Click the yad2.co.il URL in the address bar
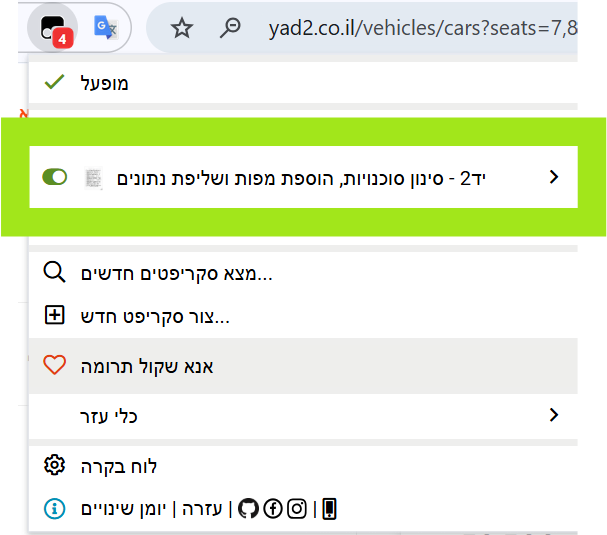The width and height of the screenshot is (607, 535). coord(423,28)
